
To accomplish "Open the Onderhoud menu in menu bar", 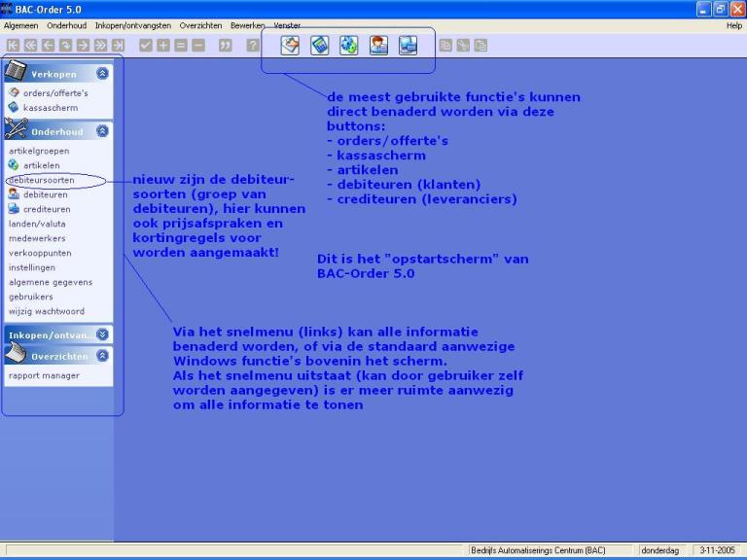I will (x=67, y=25).
